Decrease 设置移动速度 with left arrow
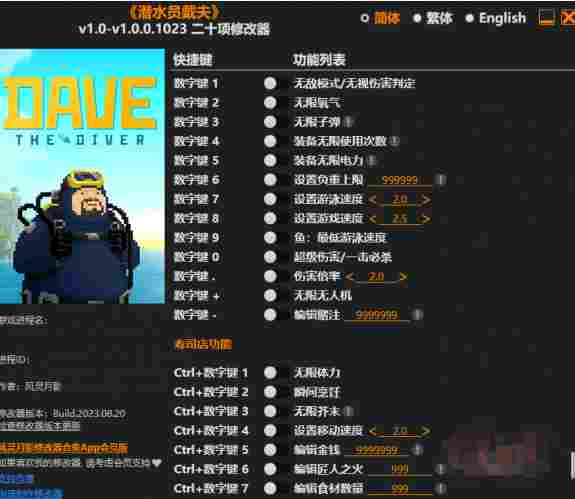This screenshot has width=575, height=499. [x=373, y=431]
